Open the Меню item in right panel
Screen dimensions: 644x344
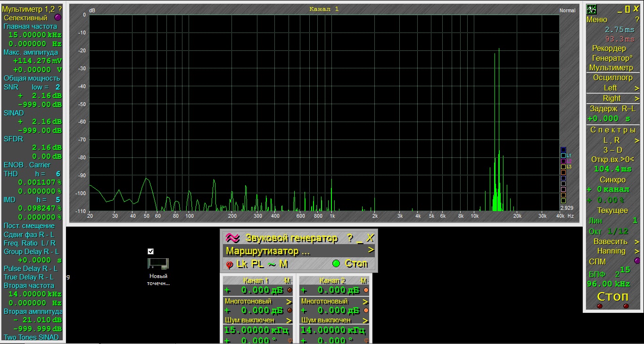[x=597, y=20]
